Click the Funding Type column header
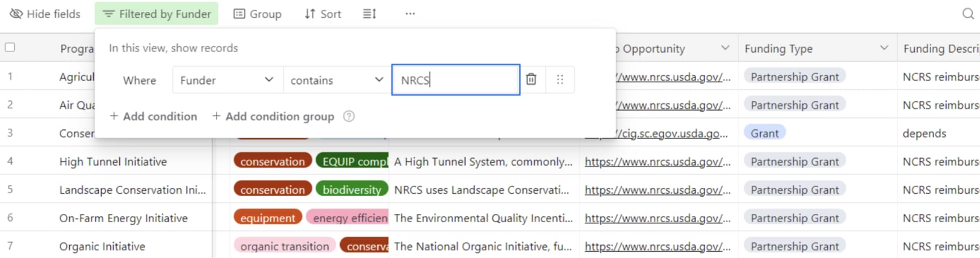Image resolution: width=980 pixels, height=258 pixels. coord(818,48)
